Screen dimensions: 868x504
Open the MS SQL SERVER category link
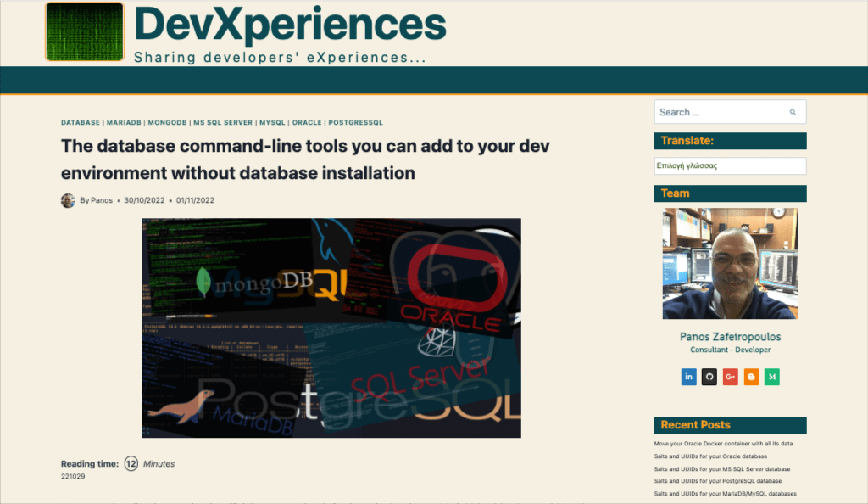(223, 122)
